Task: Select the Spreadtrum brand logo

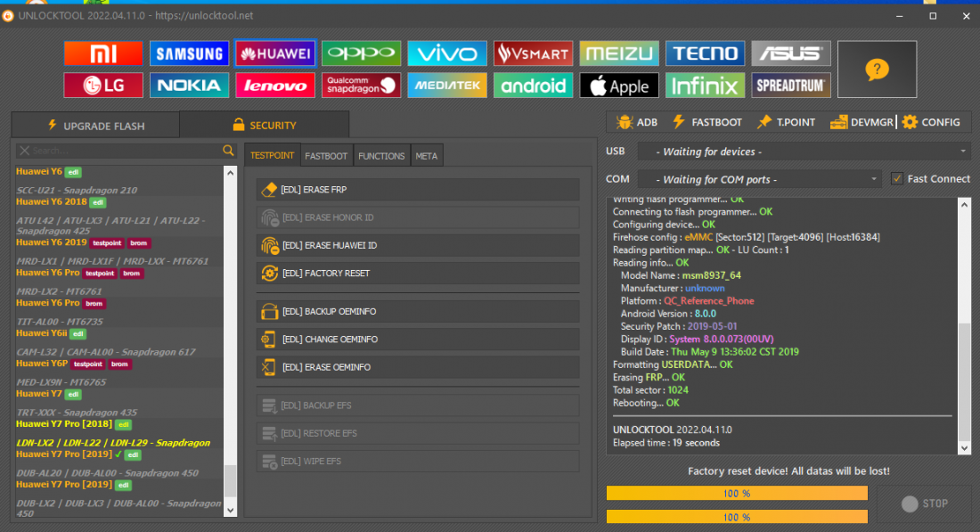Action: pos(790,86)
